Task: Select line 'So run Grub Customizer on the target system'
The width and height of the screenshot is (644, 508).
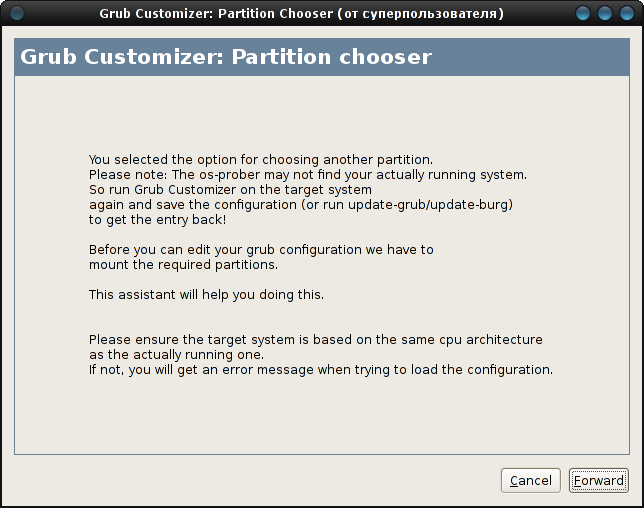Action: point(230,189)
